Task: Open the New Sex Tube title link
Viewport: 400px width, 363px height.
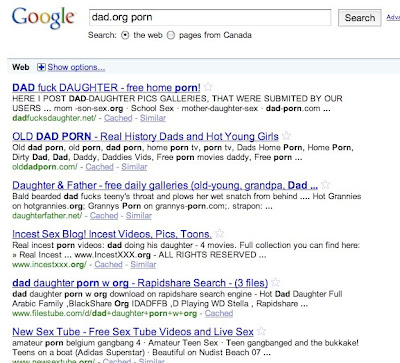Action: click(x=133, y=332)
